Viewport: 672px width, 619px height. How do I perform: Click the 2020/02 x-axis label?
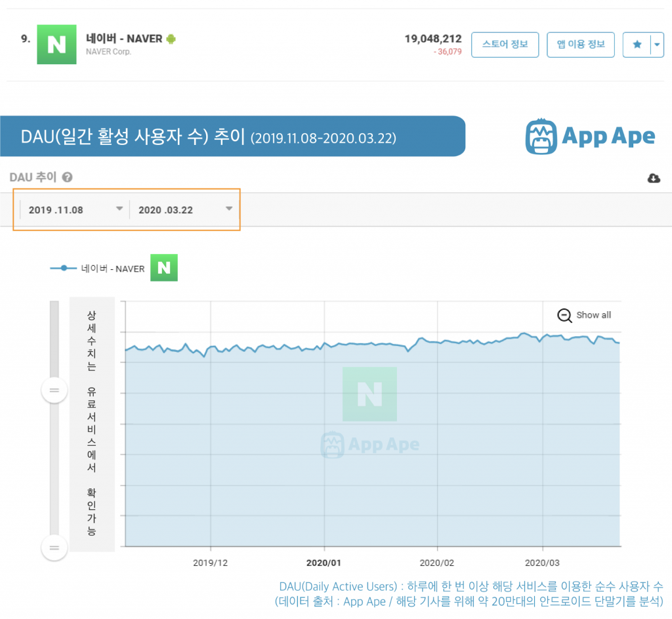click(436, 563)
